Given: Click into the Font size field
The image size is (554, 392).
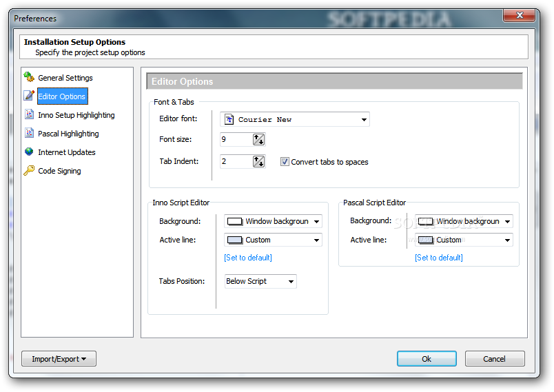Looking at the screenshot, I should (236, 139).
